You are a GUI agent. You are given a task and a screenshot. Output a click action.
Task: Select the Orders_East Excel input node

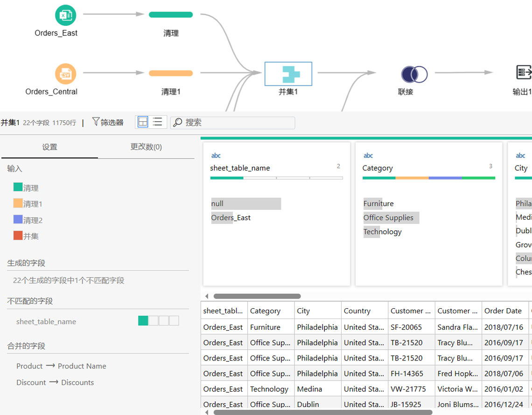point(65,15)
